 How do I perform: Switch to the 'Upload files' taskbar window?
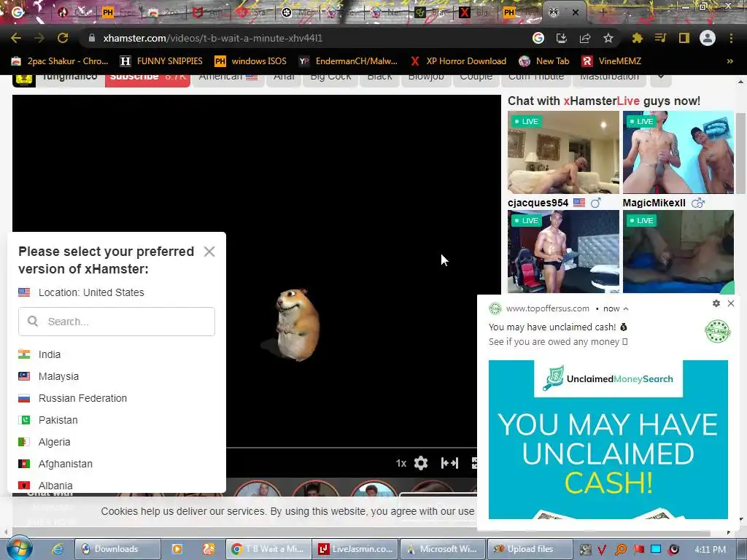pos(530,549)
